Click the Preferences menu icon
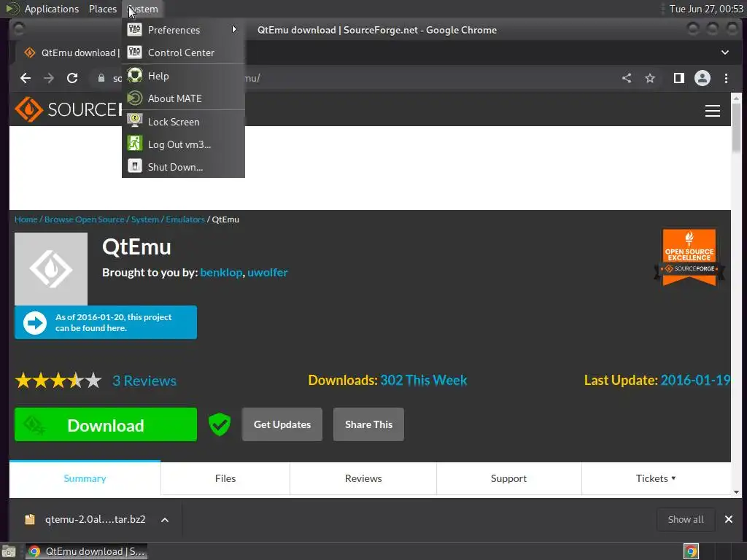This screenshot has width=747, height=560. (x=135, y=29)
